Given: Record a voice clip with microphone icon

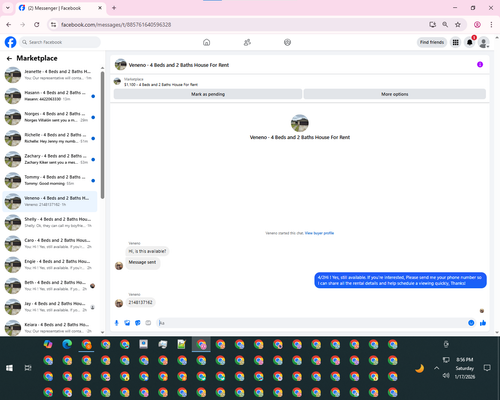Looking at the screenshot, I should tap(117, 323).
